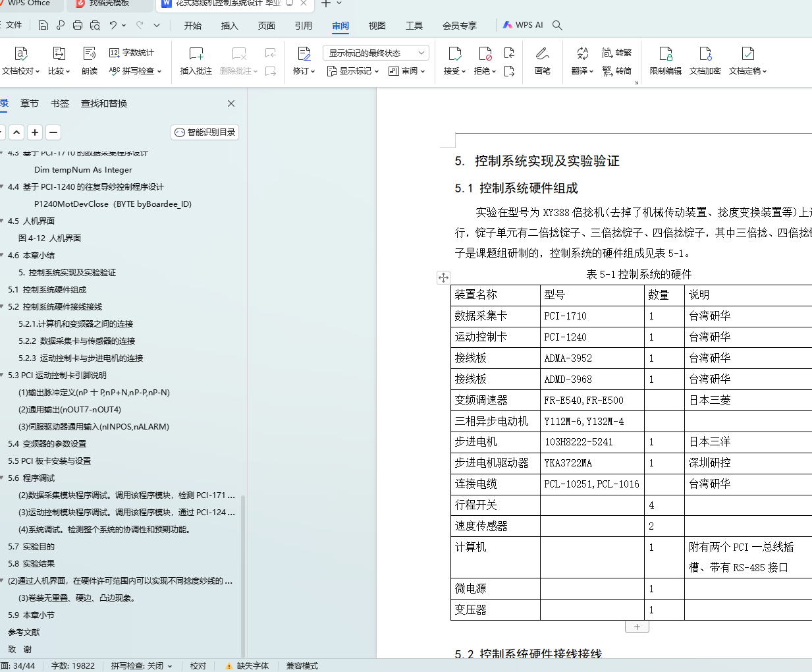Open WPS AI assistant
The width and height of the screenshot is (812, 672).
tap(523, 25)
